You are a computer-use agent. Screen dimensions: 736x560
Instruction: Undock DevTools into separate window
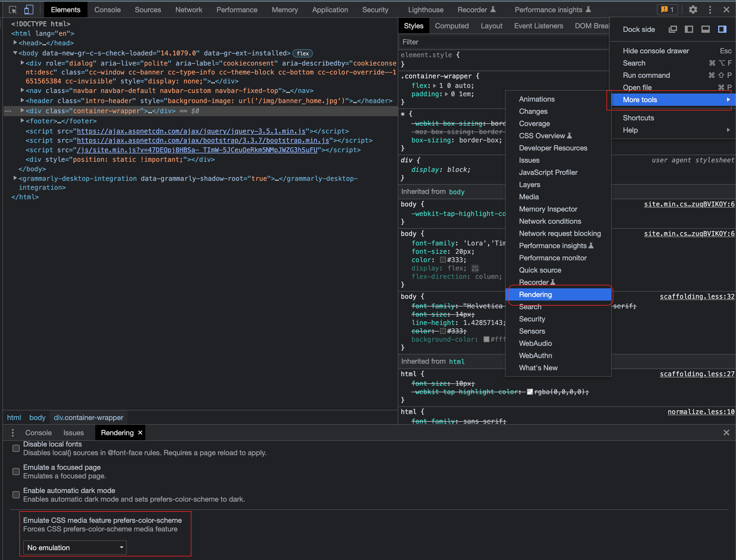pyautogui.click(x=672, y=29)
